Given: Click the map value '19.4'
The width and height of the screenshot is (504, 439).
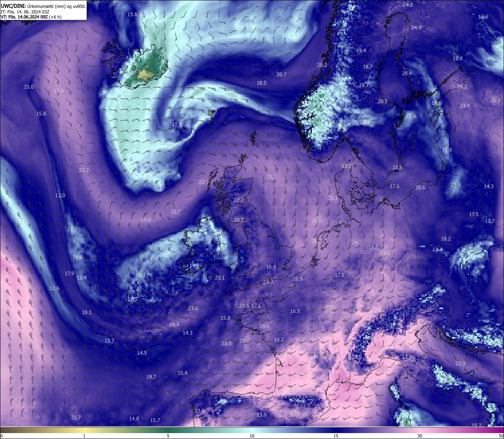Looking at the screenshot, I should point(361,50).
